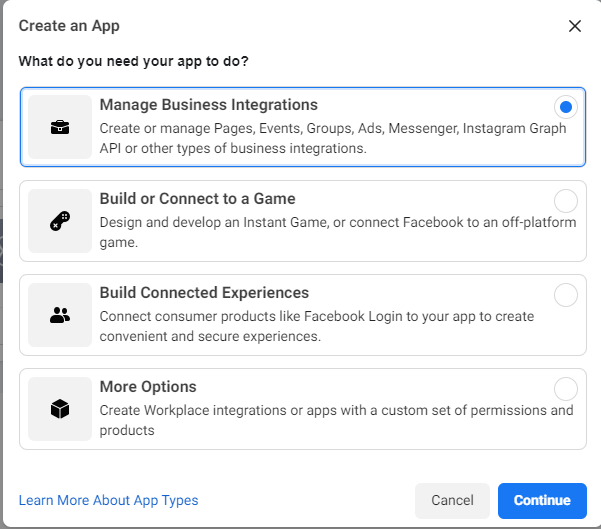Click the Manage Business Integrations title
Image resolution: width=601 pixels, height=529 pixels.
[209, 105]
